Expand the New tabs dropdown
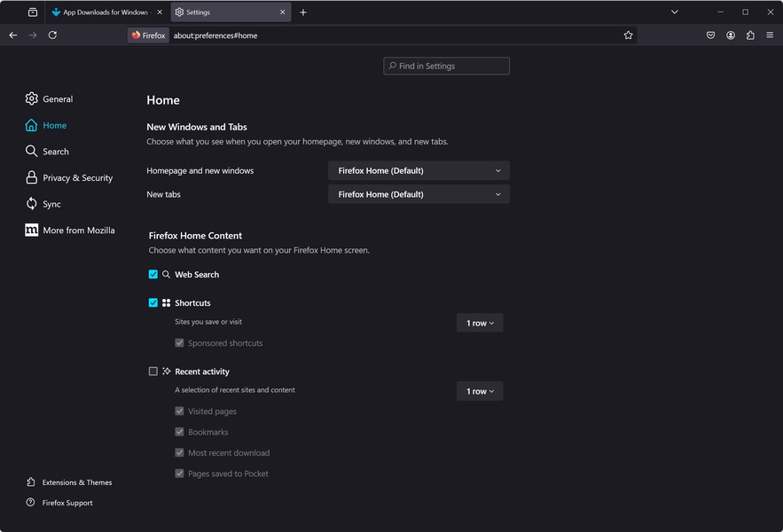Image resolution: width=783 pixels, height=532 pixels. tap(419, 194)
